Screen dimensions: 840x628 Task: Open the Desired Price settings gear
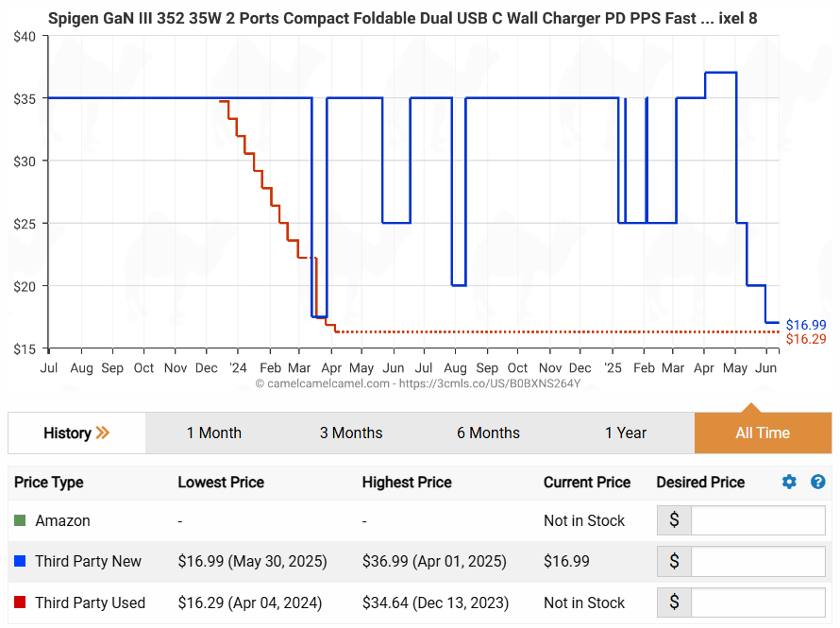coord(789,482)
